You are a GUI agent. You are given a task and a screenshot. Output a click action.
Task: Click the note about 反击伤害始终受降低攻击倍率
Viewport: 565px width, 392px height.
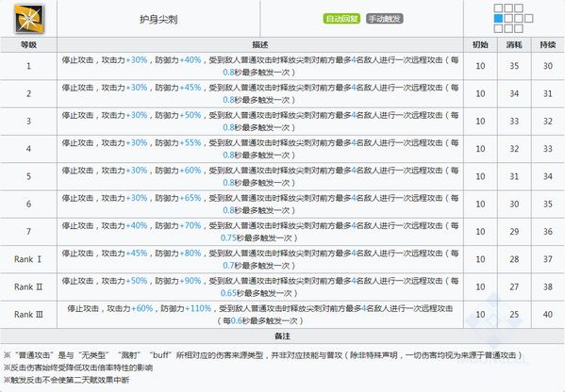pos(78,367)
